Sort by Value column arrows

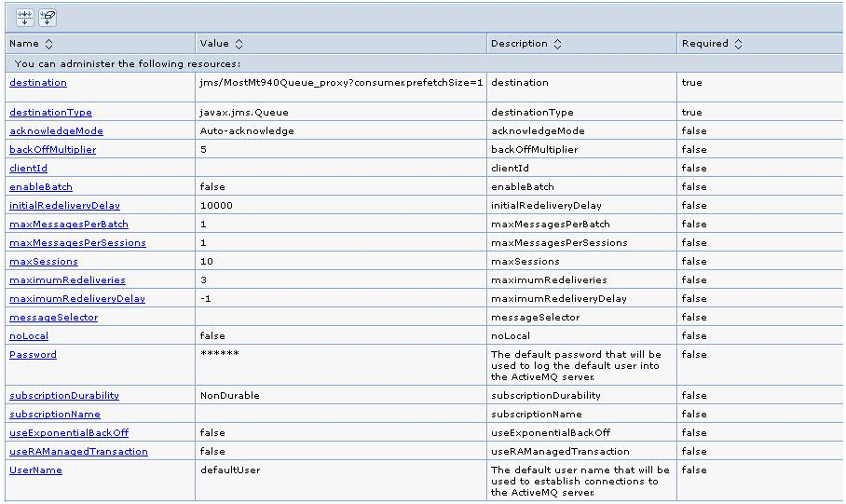click(x=239, y=44)
